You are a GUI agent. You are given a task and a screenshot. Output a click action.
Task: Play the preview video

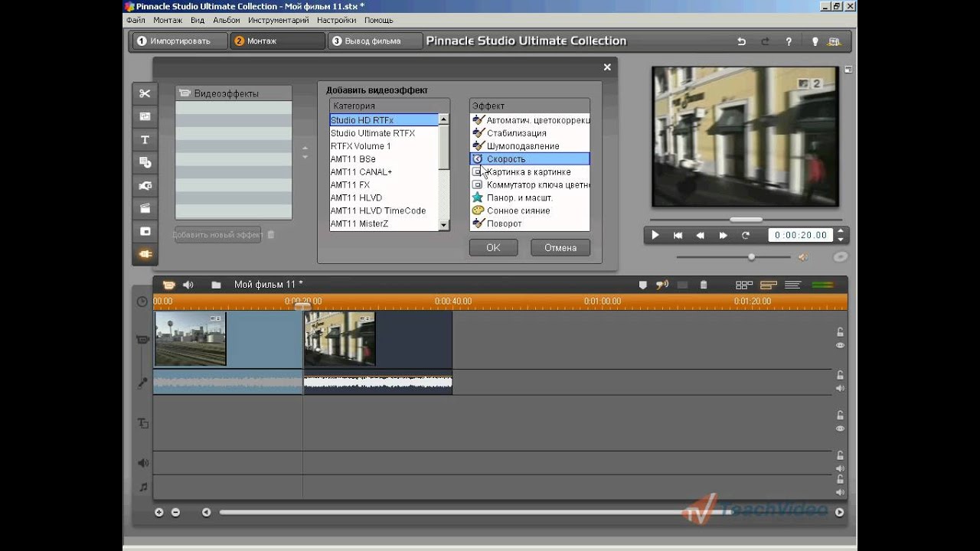pyautogui.click(x=655, y=236)
